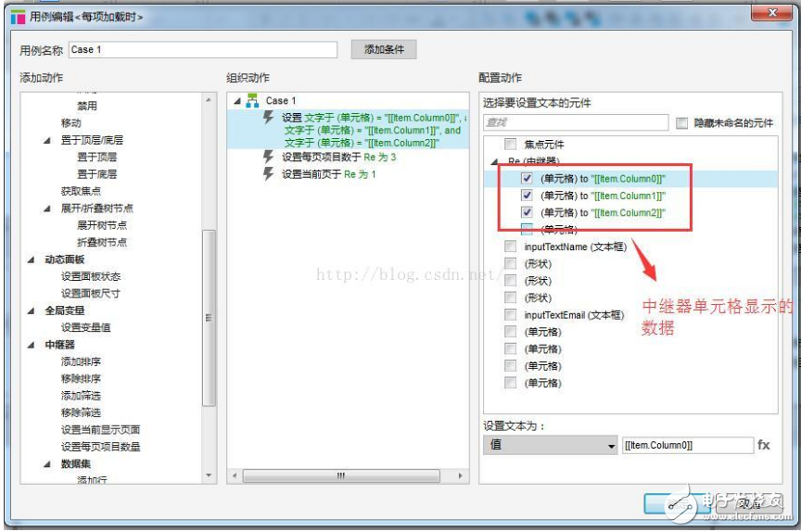801x532 pixels.
Task: Select 设置变量值 under 全局变量
Action: point(85,327)
